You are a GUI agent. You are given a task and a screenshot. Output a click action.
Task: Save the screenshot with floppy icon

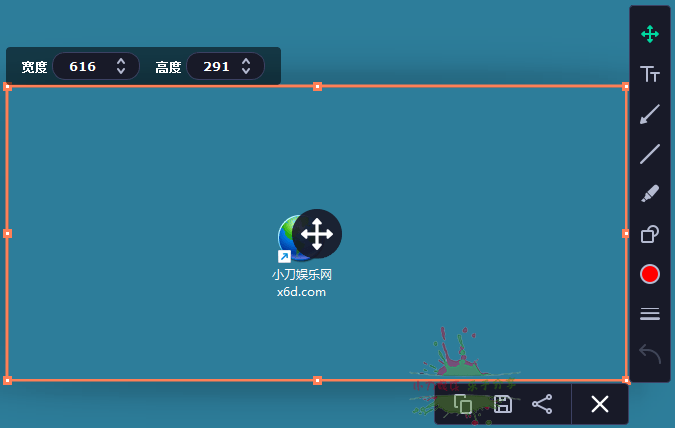click(x=503, y=404)
